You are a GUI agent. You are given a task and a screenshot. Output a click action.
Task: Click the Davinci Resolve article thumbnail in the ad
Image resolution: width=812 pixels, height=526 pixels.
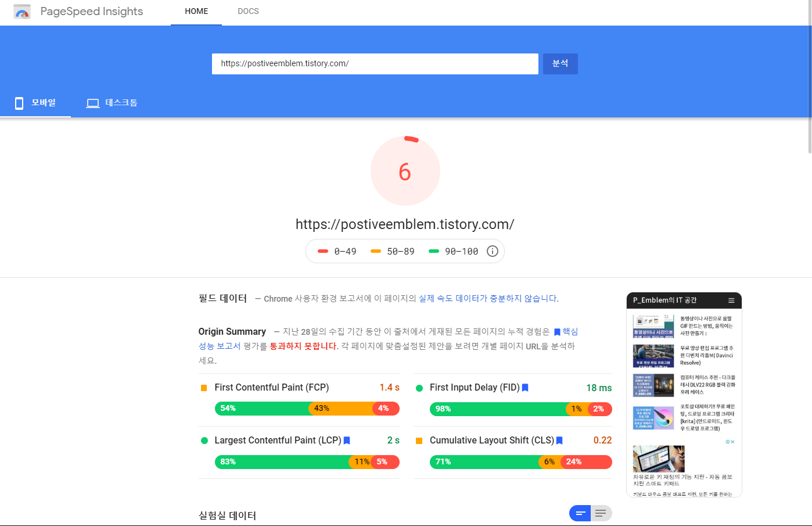click(x=653, y=355)
